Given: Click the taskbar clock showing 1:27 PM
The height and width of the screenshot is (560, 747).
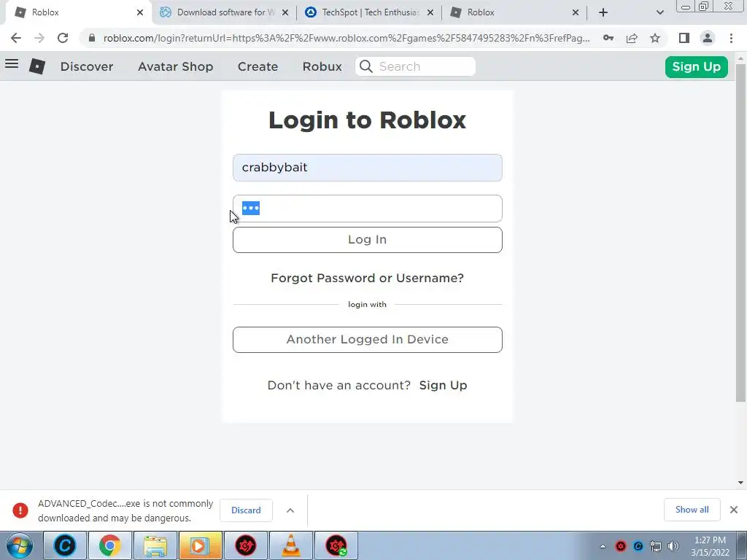Looking at the screenshot, I should pos(710,546).
